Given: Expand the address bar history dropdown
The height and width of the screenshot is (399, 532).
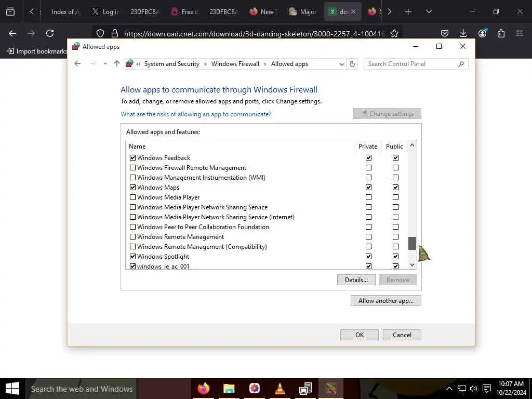Looking at the screenshot, I should [x=342, y=64].
